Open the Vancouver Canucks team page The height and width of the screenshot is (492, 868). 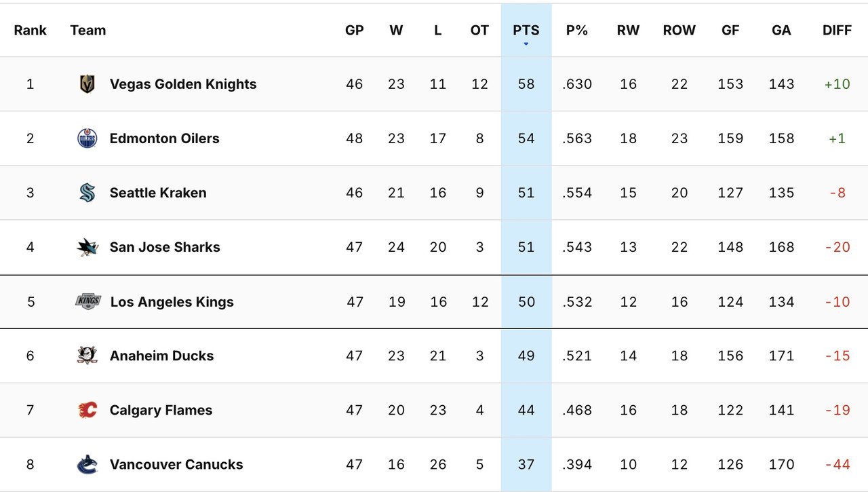click(x=176, y=464)
